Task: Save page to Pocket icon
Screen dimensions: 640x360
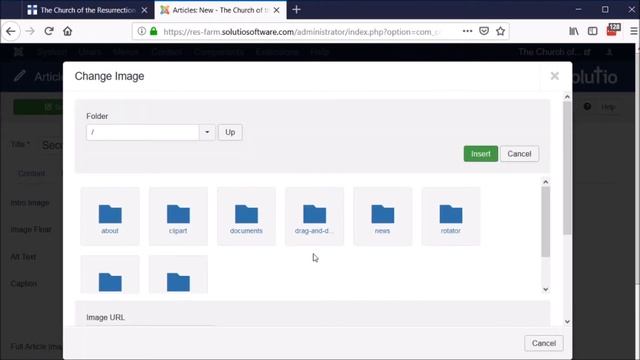Action: (x=484, y=31)
